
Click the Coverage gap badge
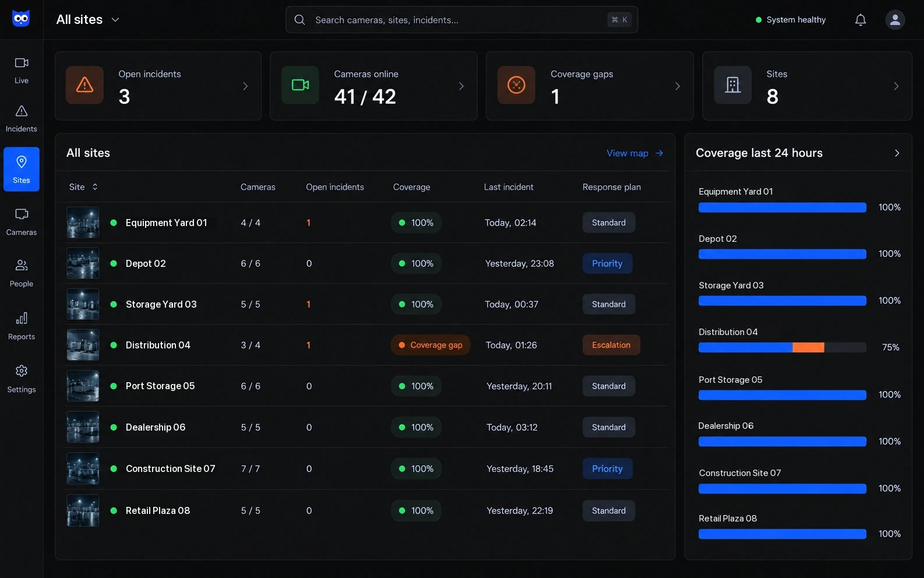coord(430,345)
